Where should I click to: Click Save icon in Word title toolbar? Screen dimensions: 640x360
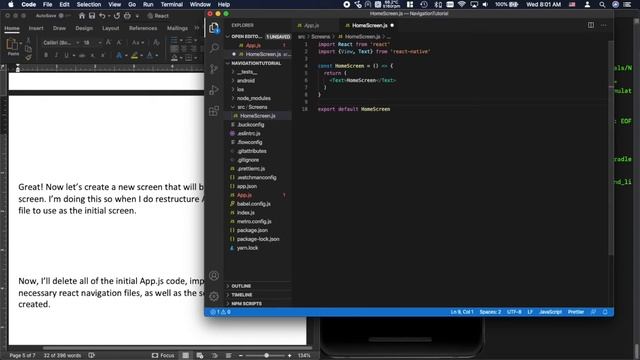[x=92, y=16]
